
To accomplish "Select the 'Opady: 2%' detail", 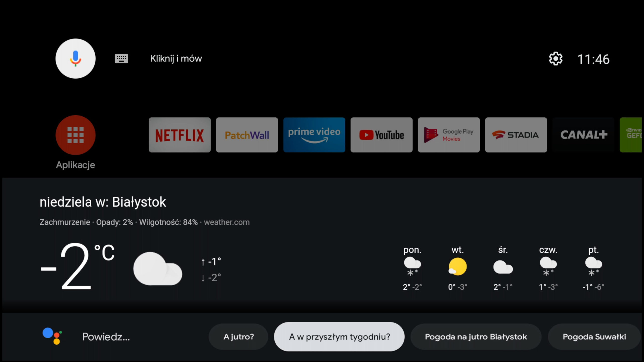I will (x=114, y=222).
